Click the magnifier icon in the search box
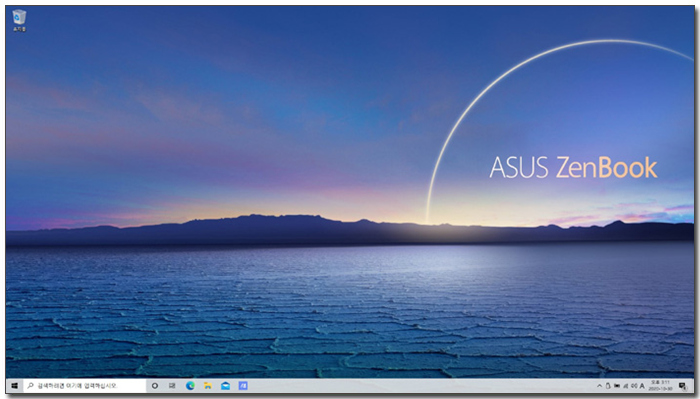Viewport: 700px width, 399px height. click(x=30, y=385)
